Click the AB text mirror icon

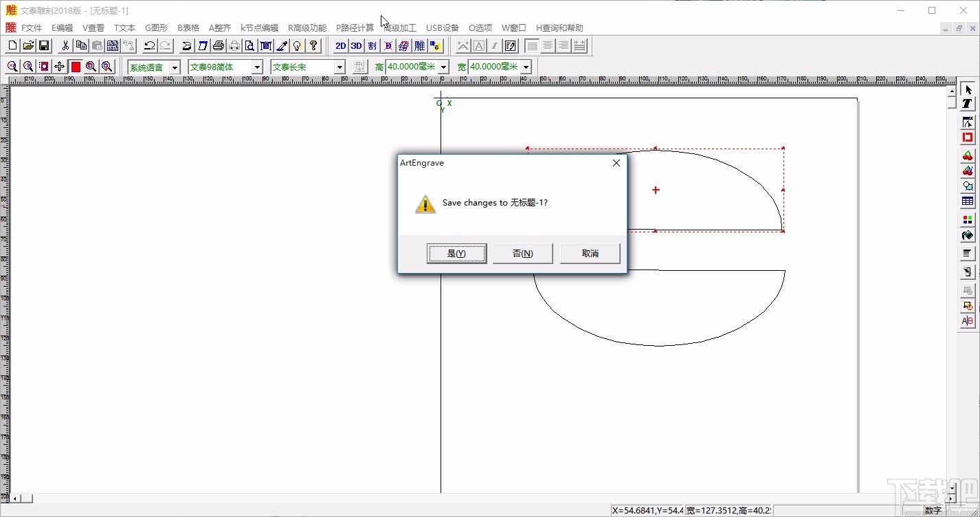[x=968, y=321]
